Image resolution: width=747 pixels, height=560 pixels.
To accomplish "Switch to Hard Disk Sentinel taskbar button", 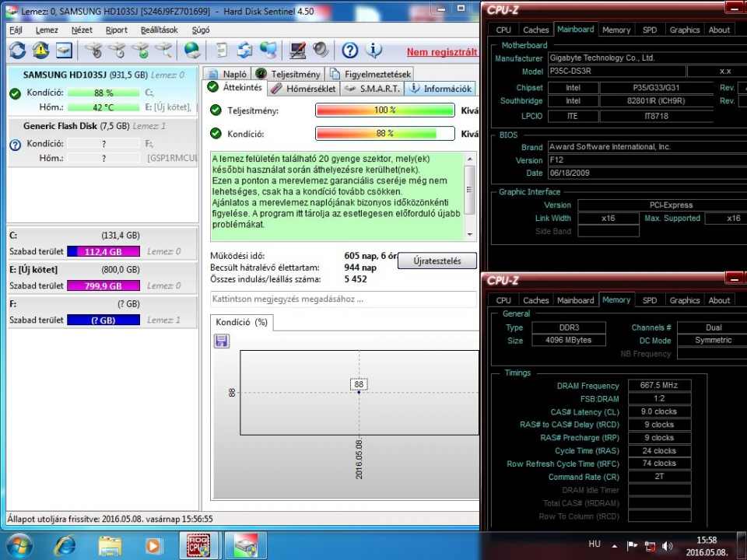I will (245, 546).
